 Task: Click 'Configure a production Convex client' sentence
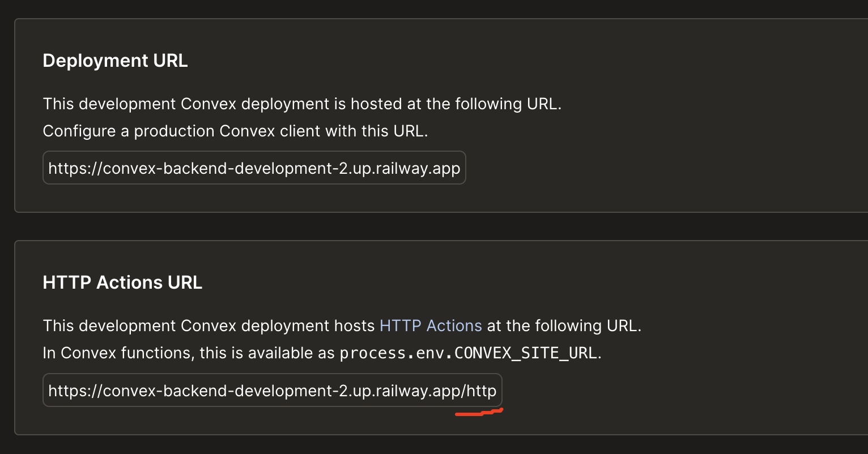click(235, 131)
